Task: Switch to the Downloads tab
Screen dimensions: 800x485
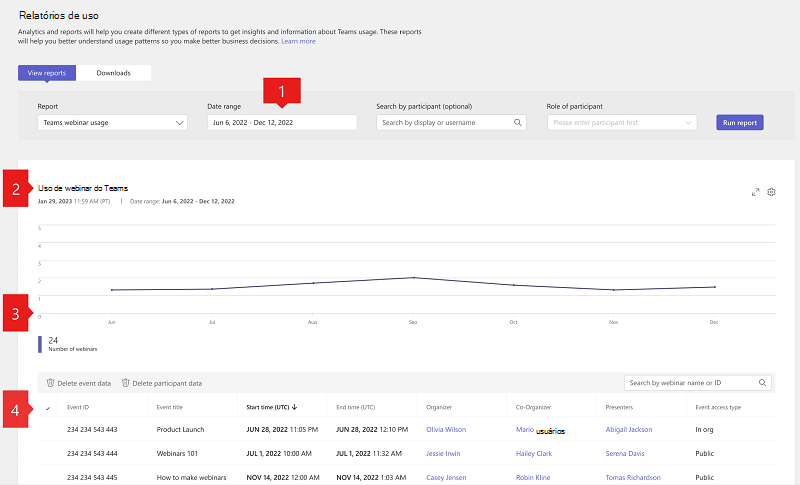Action: (x=113, y=73)
